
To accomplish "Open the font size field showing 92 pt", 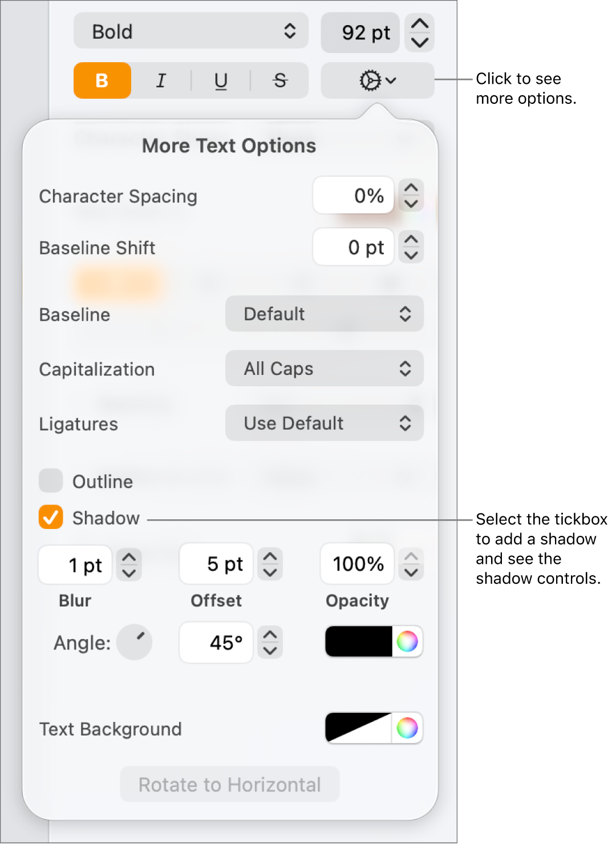I will click(360, 33).
